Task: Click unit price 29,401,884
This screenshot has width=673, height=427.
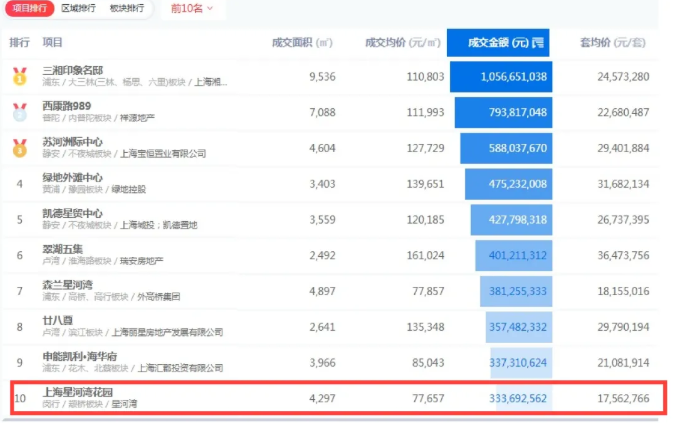Action: point(623,148)
